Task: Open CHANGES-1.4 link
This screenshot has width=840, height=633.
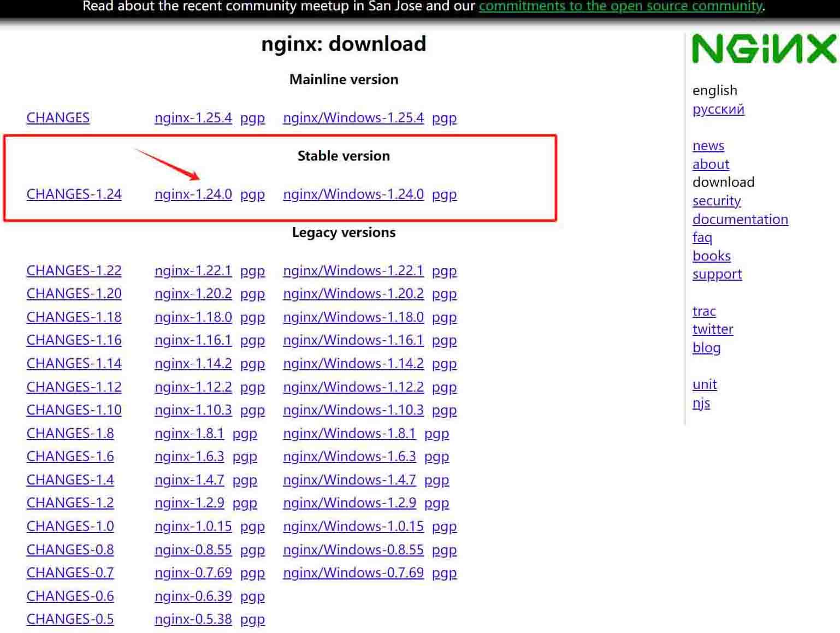Action: click(70, 480)
